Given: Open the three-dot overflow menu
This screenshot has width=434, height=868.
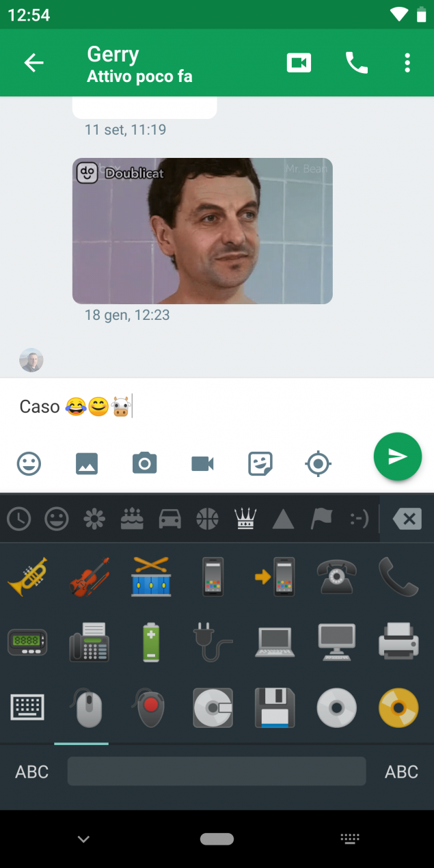Looking at the screenshot, I should point(407,64).
